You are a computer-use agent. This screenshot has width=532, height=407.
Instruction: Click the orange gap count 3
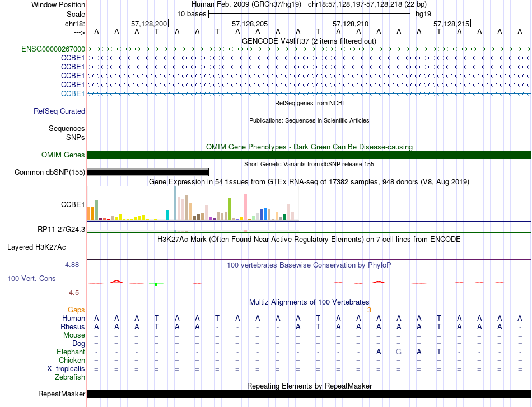[369, 310]
